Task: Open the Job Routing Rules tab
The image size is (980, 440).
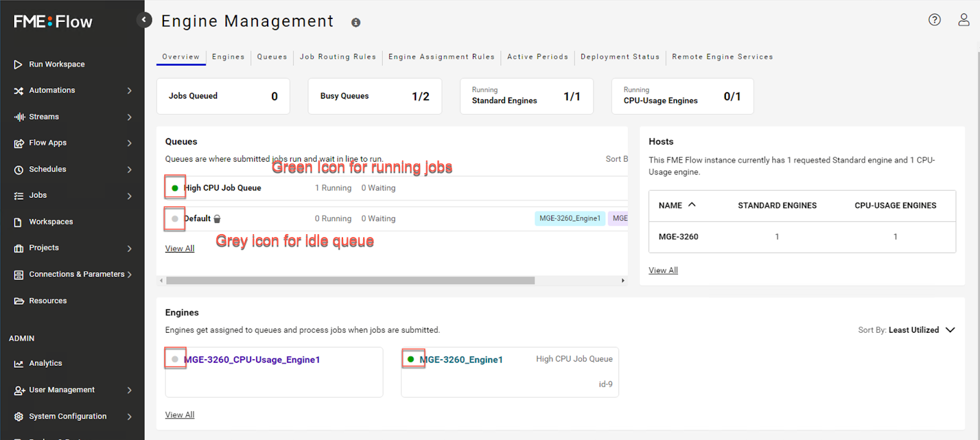Action: click(338, 56)
